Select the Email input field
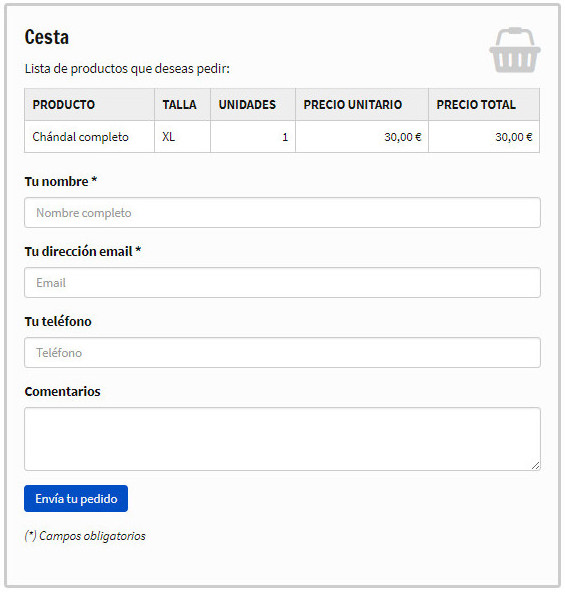The height and width of the screenshot is (592, 565). [282, 282]
